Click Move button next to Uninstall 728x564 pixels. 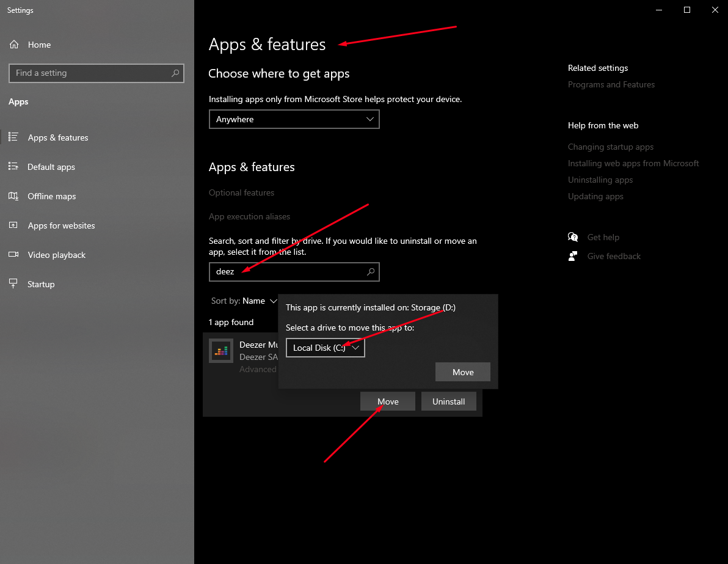pos(388,401)
